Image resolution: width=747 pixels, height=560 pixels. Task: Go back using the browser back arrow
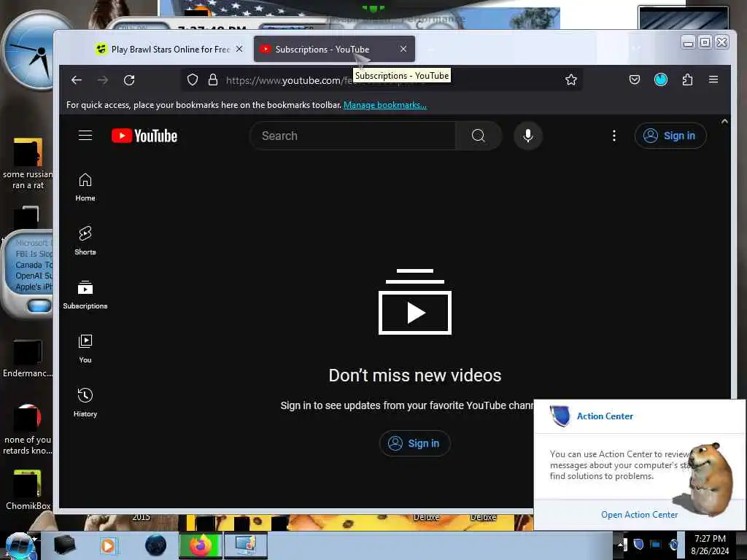click(77, 80)
